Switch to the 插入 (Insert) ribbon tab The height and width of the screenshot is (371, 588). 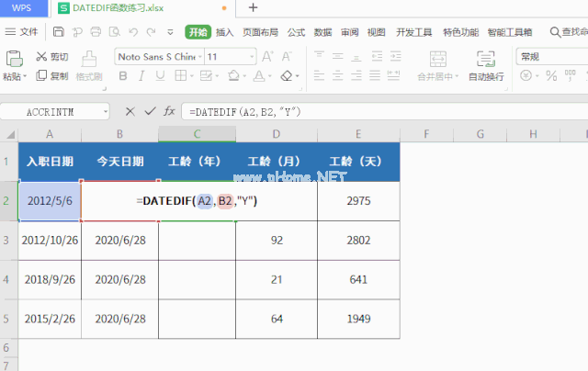[x=224, y=31]
